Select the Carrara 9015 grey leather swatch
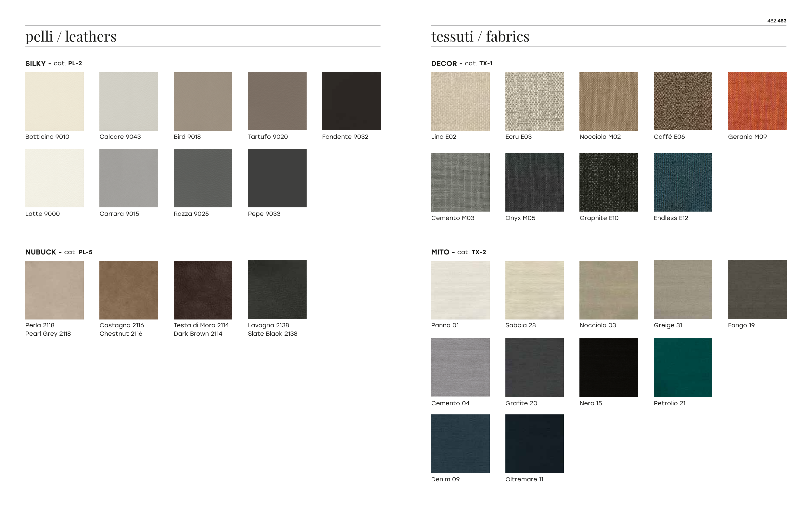This screenshot has width=812, height=508. click(129, 178)
